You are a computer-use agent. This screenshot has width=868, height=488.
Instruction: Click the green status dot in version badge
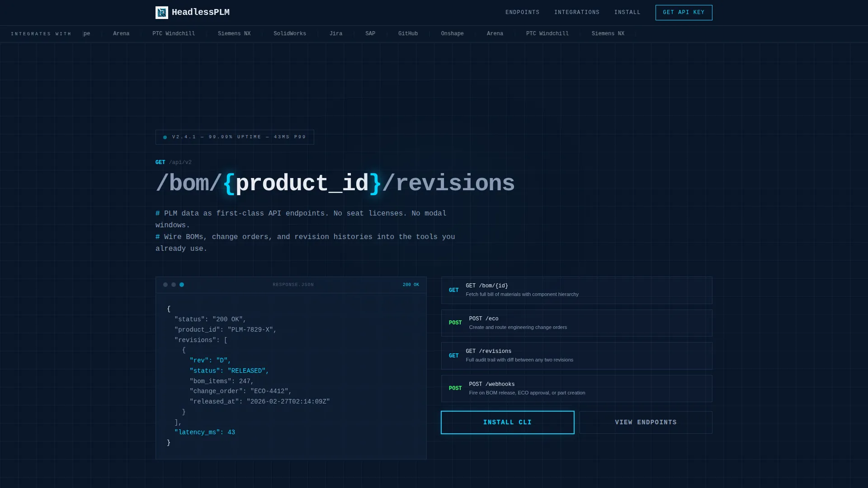point(165,137)
